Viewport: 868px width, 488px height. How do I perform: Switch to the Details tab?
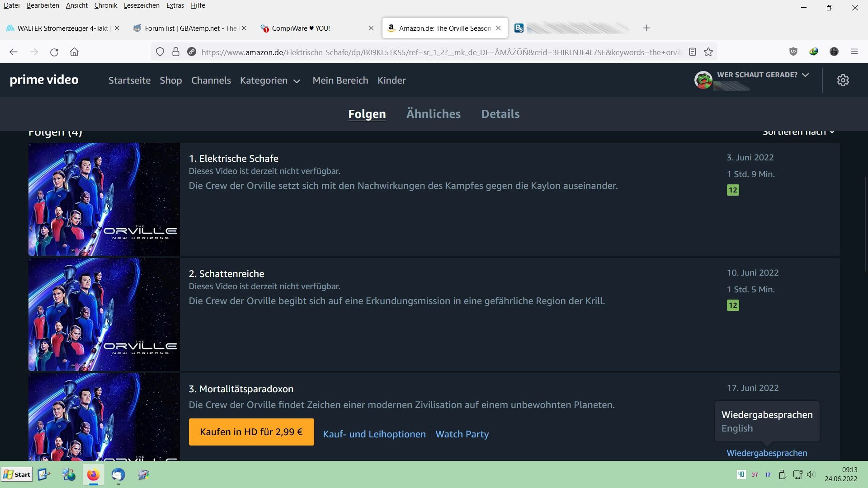(x=500, y=114)
